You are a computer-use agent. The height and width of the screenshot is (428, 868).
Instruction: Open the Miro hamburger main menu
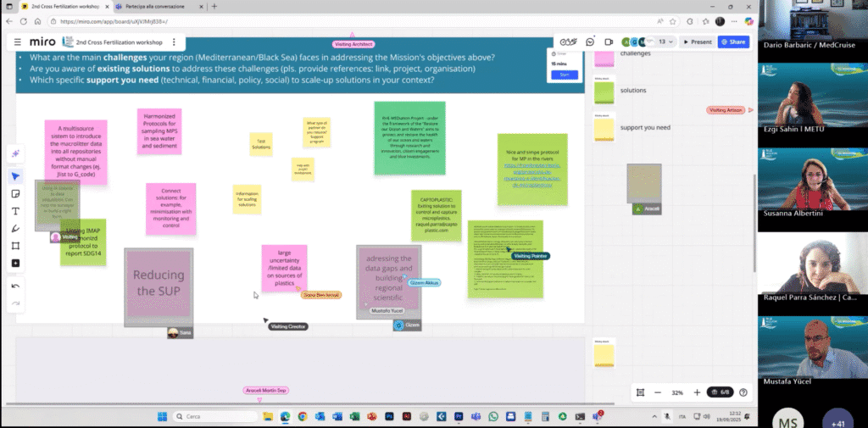17,42
